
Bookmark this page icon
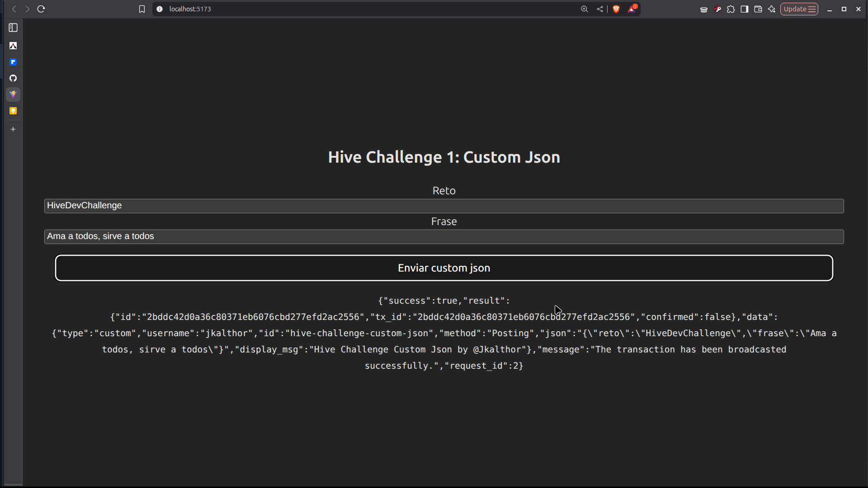142,9
